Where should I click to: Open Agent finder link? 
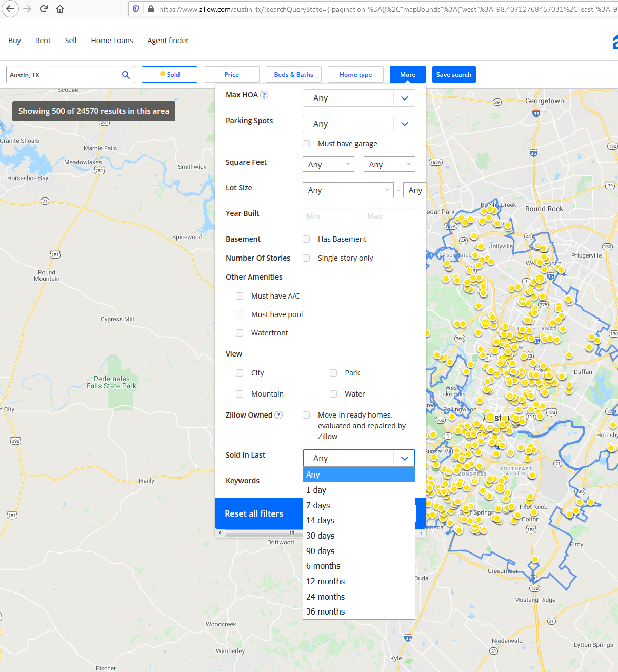pyautogui.click(x=168, y=41)
